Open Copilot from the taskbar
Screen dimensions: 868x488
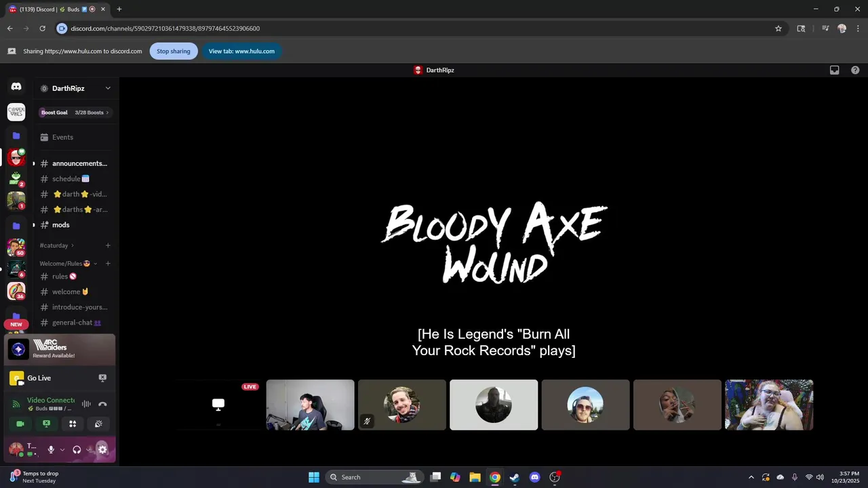coord(455,477)
